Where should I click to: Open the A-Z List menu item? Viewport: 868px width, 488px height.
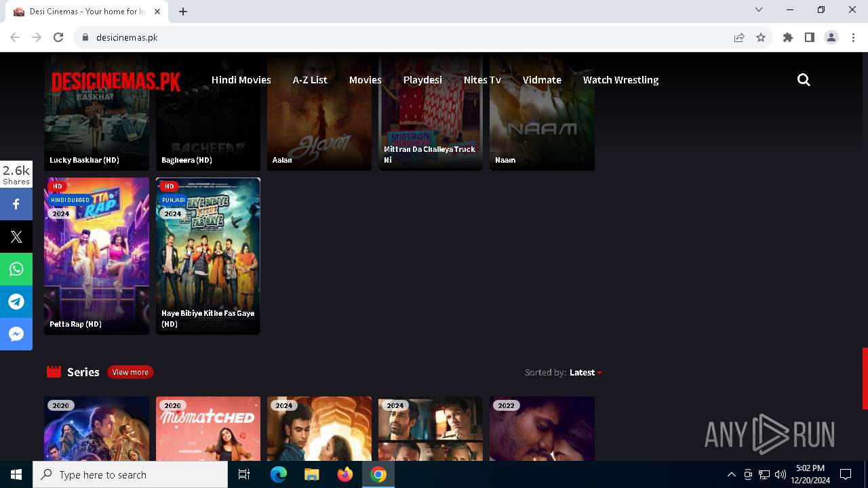[310, 80]
